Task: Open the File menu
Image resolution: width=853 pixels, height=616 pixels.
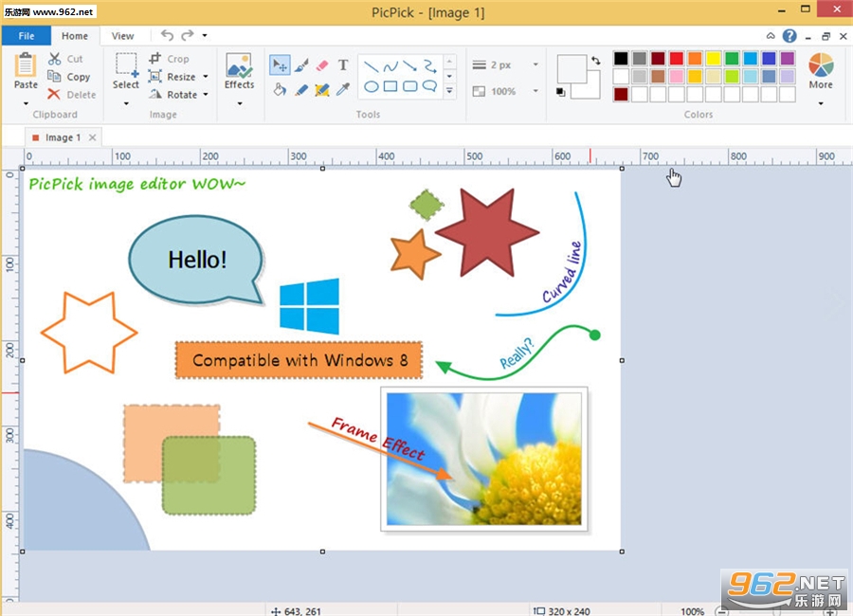Action: [x=27, y=36]
